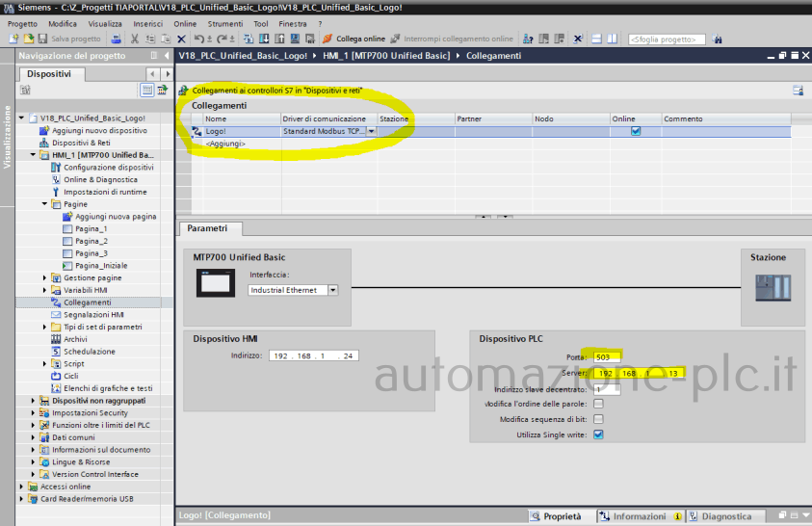Screen dimensions: 812x526
Task: Click the Undo arrow icon
Action: (x=199, y=39)
